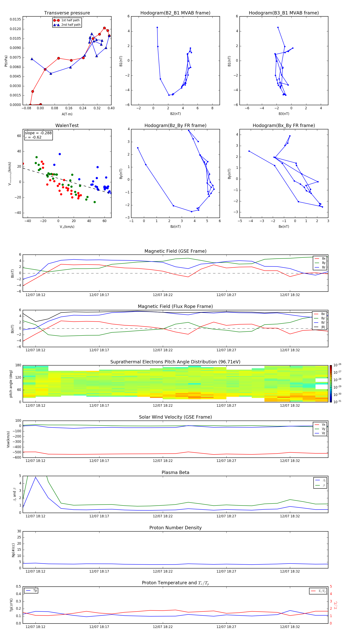Click "0.0135" tick on Transverse pressure axis

(x=15, y=20)
